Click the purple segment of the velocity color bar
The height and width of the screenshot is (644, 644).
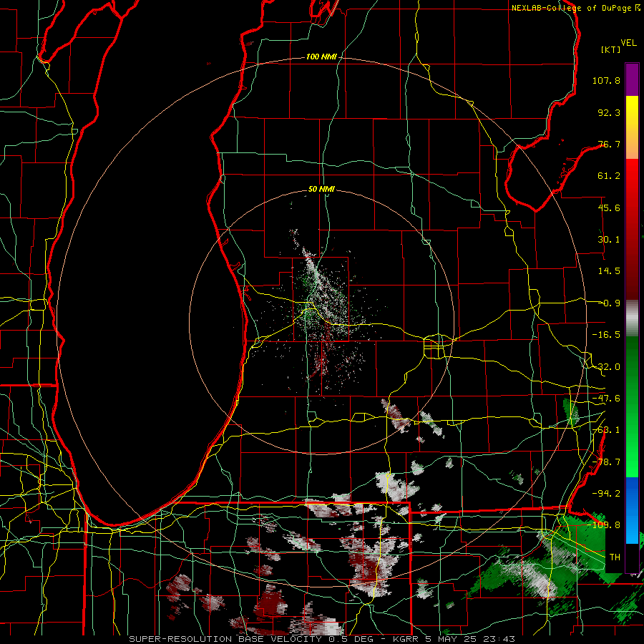632,79
